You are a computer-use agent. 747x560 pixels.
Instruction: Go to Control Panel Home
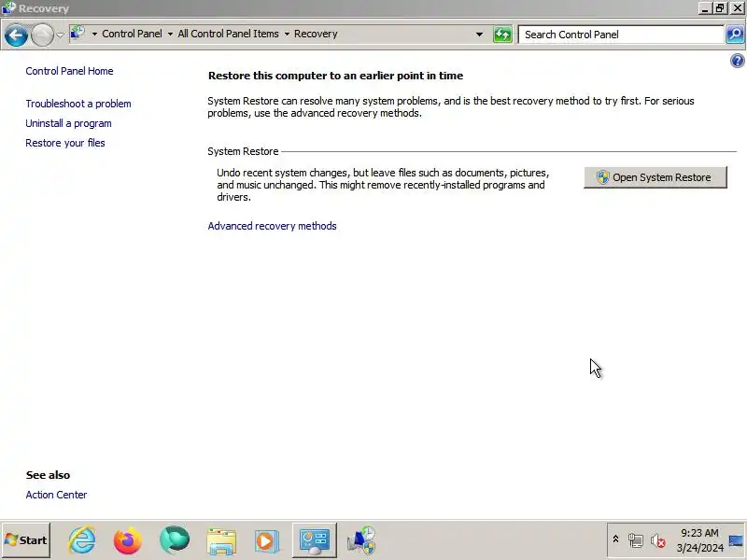point(69,71)
